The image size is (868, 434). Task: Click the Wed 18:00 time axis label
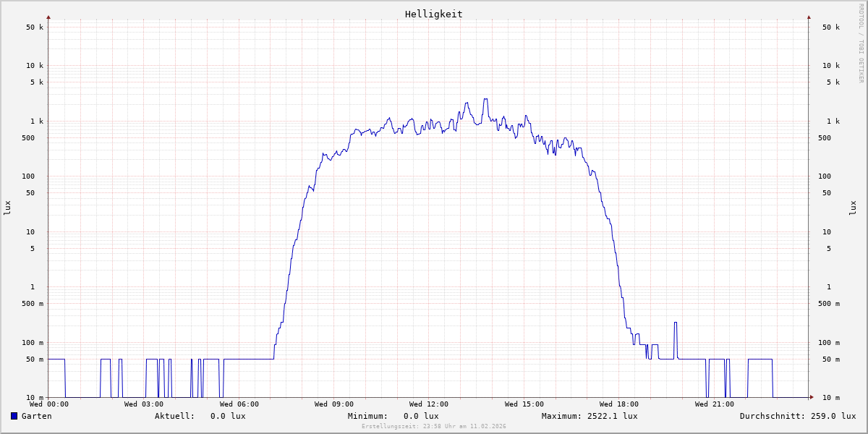click(618, 404)
